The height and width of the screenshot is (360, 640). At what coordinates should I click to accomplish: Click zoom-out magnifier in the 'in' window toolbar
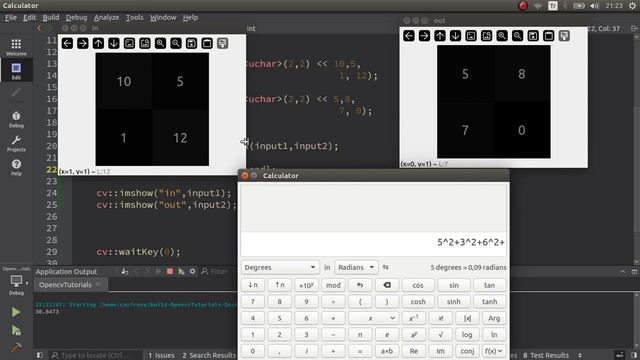[176, 43]
